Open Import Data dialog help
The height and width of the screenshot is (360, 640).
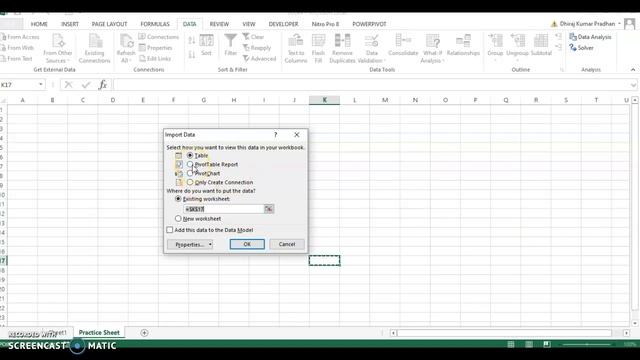[276, 135]
